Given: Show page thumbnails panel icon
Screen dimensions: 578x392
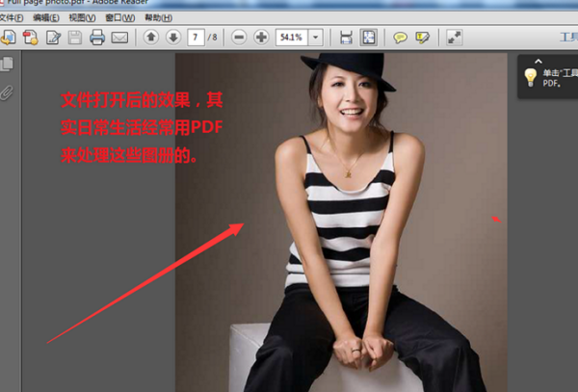Looking at the screenshot, I should click(7, 64).
